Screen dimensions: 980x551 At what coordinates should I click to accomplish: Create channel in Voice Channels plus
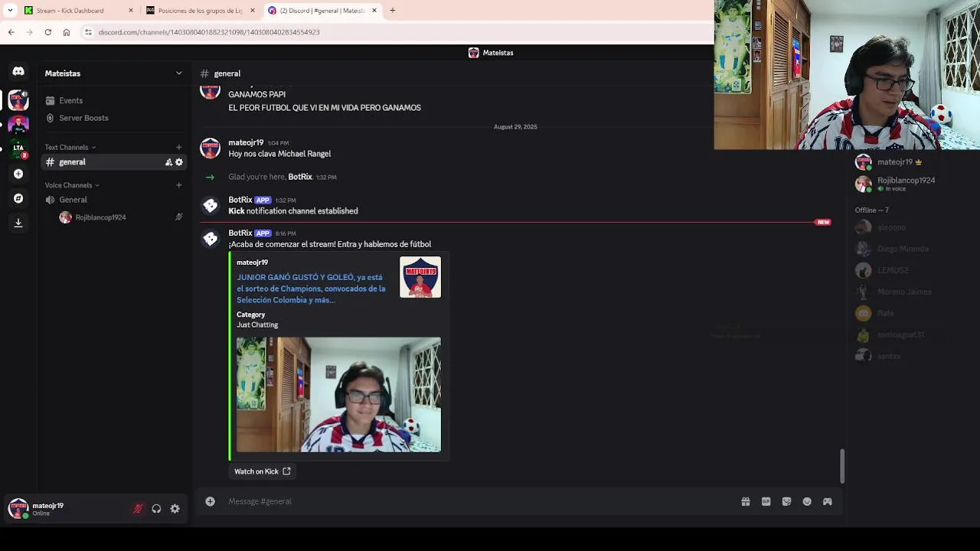tap(179, 185)
